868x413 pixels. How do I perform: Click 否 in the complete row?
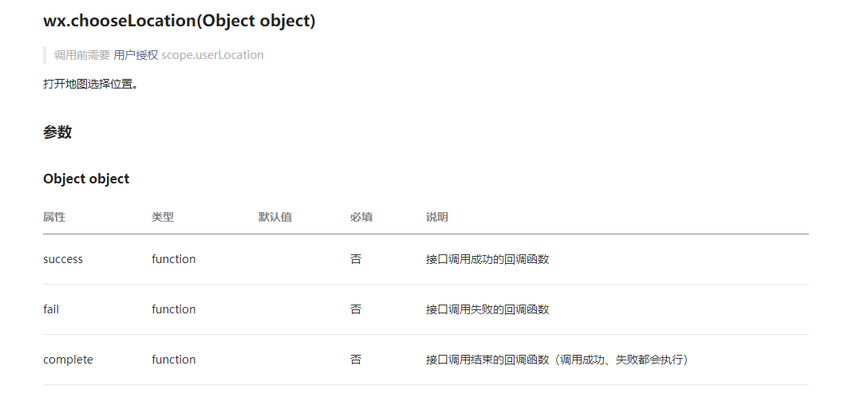click(356, 360)
